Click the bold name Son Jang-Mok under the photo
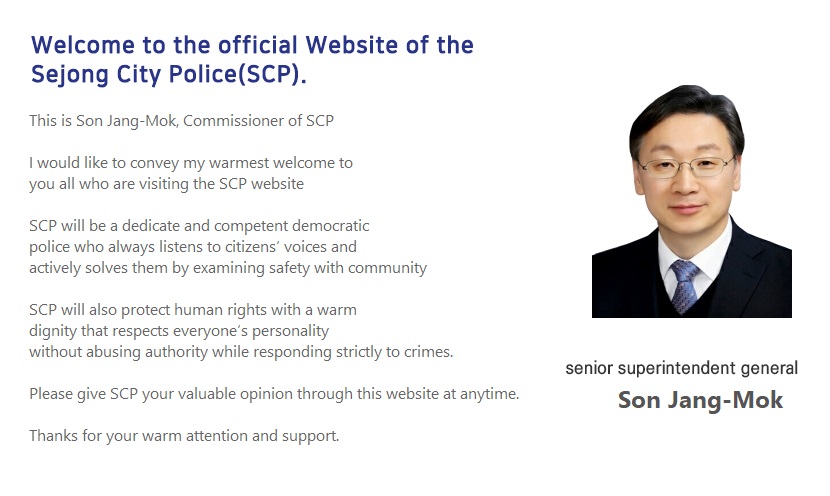Image resolution: width=830 pixels, height=496 pixels. (x=700, y=400)
